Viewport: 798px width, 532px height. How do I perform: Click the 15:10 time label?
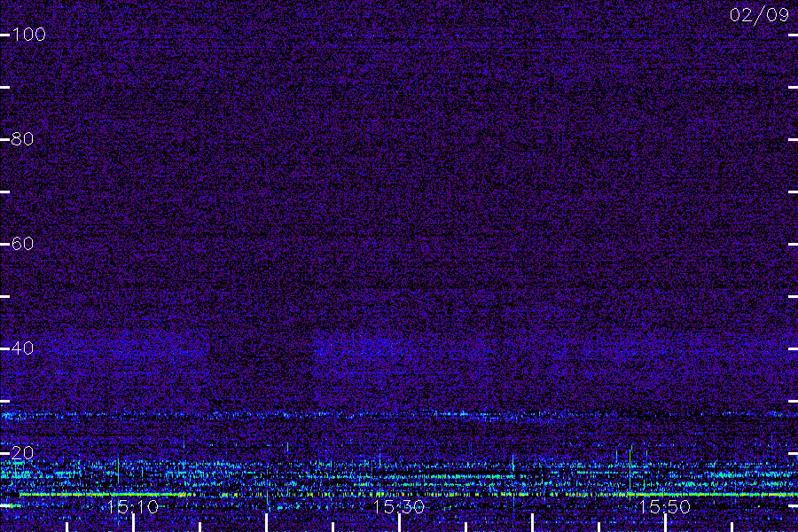coord(133,506)
